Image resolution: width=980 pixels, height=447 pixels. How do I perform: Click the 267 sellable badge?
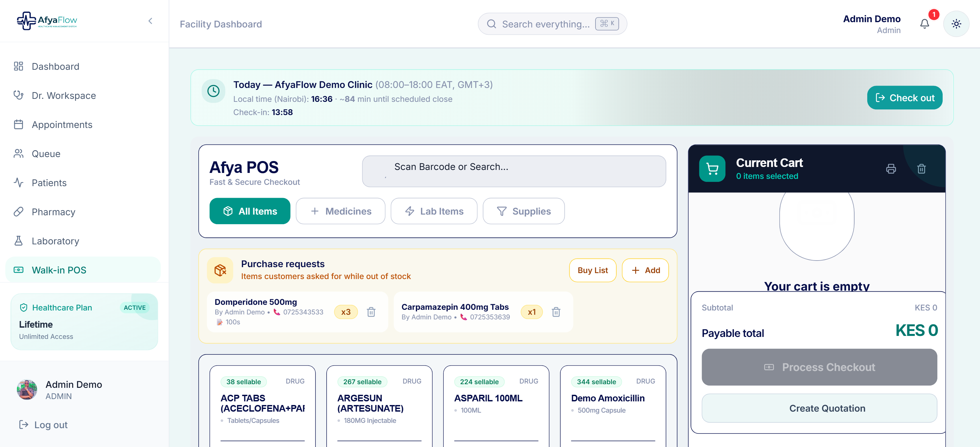coord(362,382)
